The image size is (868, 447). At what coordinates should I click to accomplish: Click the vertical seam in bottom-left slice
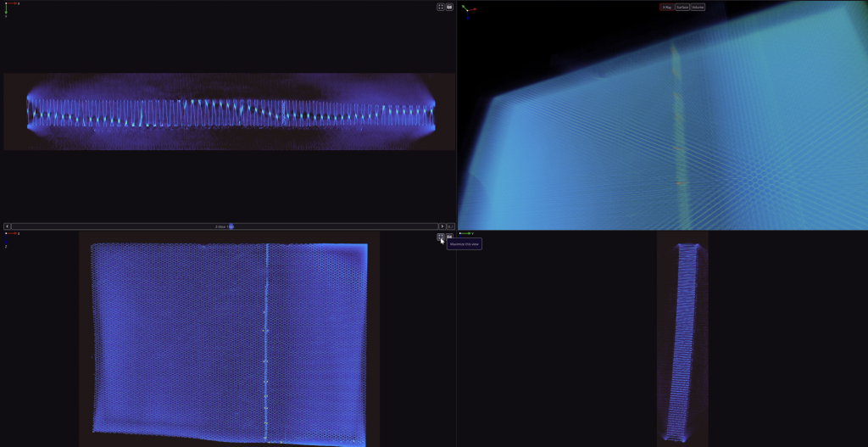click(x=266, y=339)
